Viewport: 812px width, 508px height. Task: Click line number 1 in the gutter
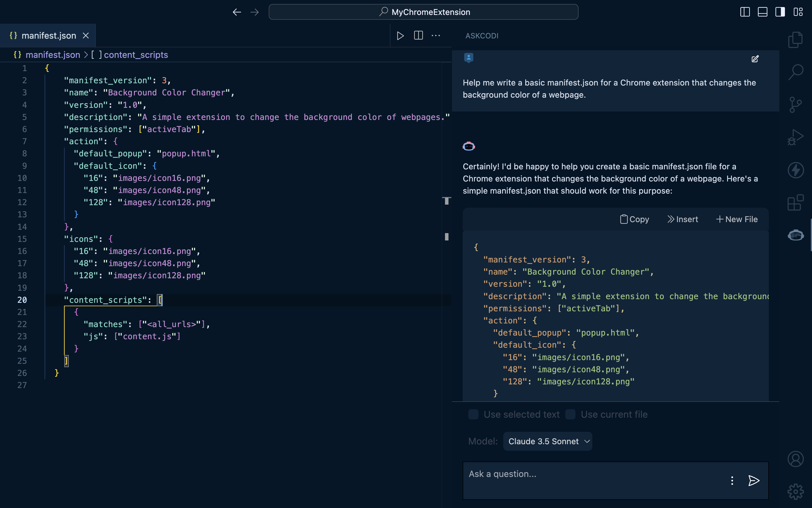click(x=25, y=69)
